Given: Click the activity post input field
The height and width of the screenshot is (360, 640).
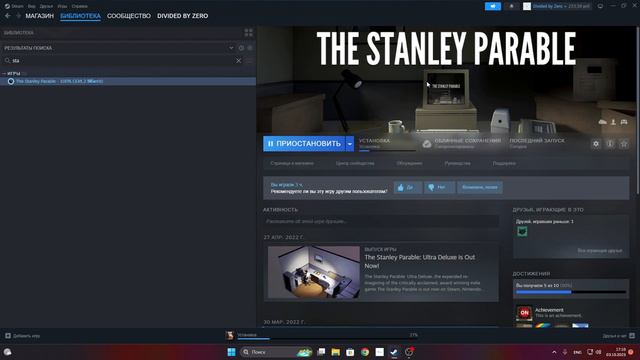Looking at the screenshot, I should tap(381, 221).
